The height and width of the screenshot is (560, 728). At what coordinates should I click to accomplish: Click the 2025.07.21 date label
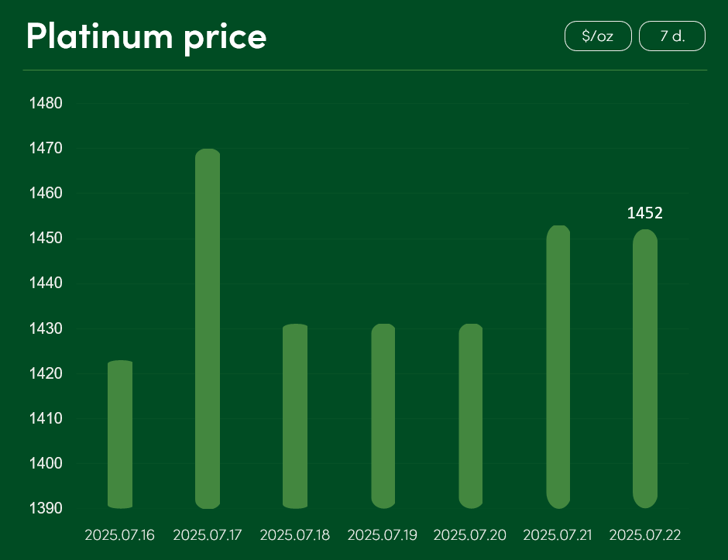tap(558, 535)
